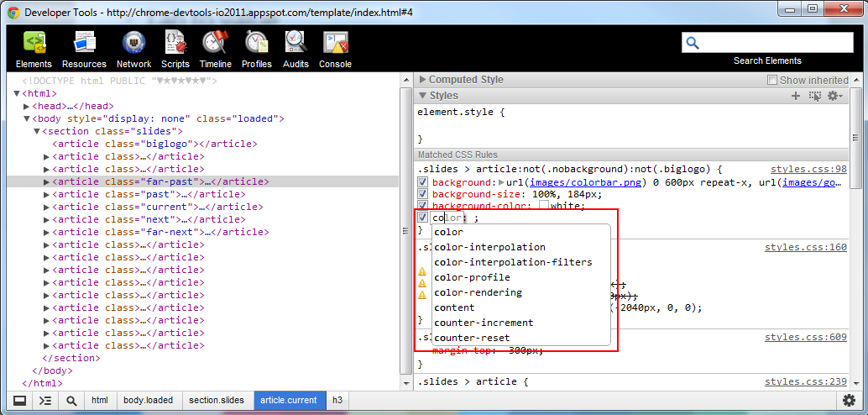The image size is (868, 415).
Task: Toggle the background property checkbox
Action: [x=422, y=182]
